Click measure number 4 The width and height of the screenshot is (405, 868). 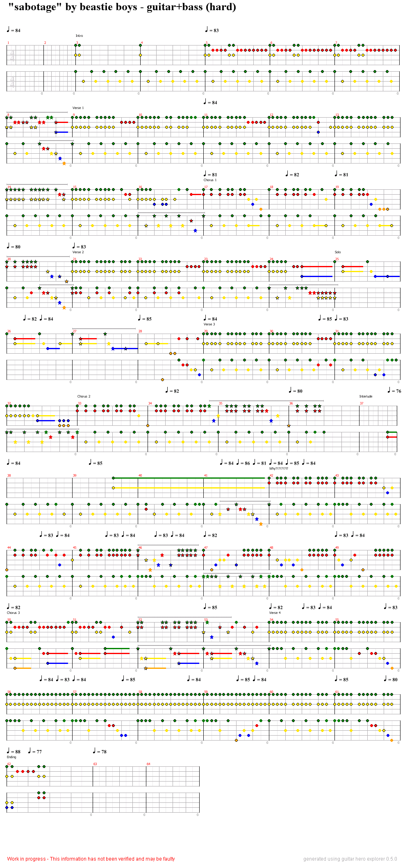(142, 43)
